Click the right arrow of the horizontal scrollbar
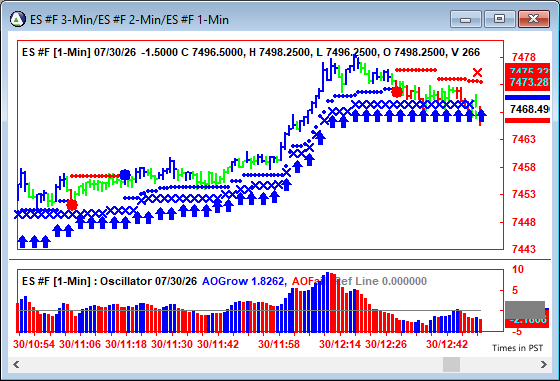 pos(544,365)
